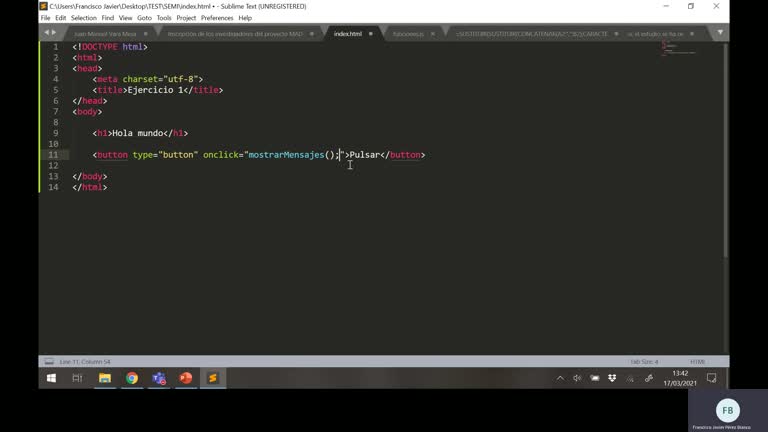Open the Tools menu

[164, 18]
